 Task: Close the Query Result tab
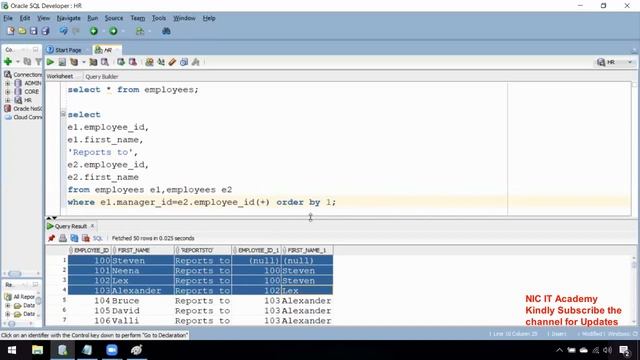[93, 226]
